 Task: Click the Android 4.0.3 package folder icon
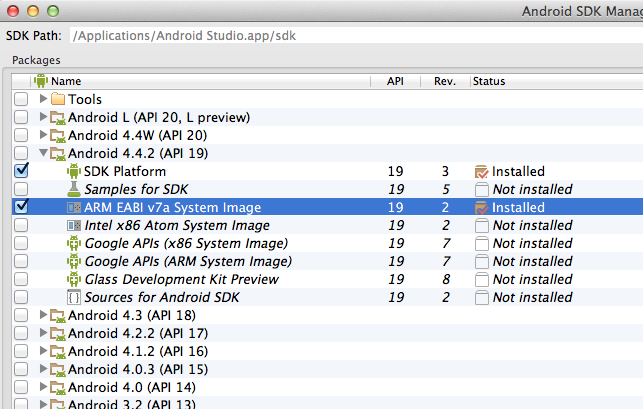point(58,370)
